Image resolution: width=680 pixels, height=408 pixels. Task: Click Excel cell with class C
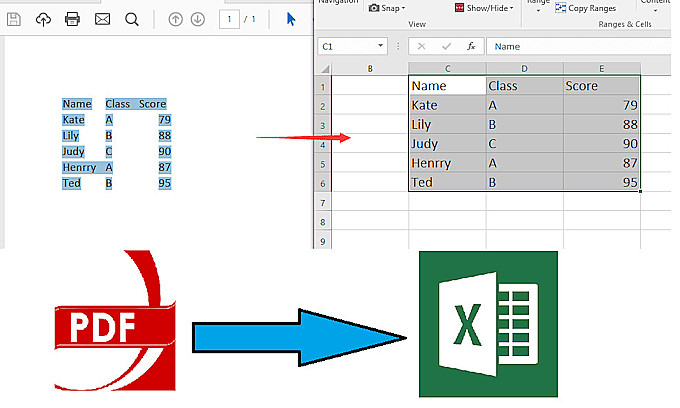point(525,144)
